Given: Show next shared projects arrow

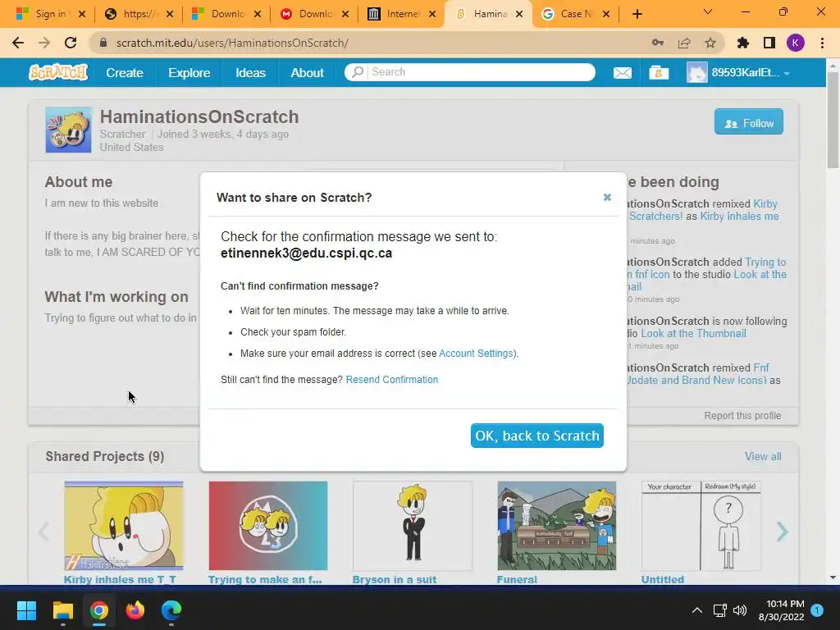Looking at the screenshot, I should coord(782,532).
